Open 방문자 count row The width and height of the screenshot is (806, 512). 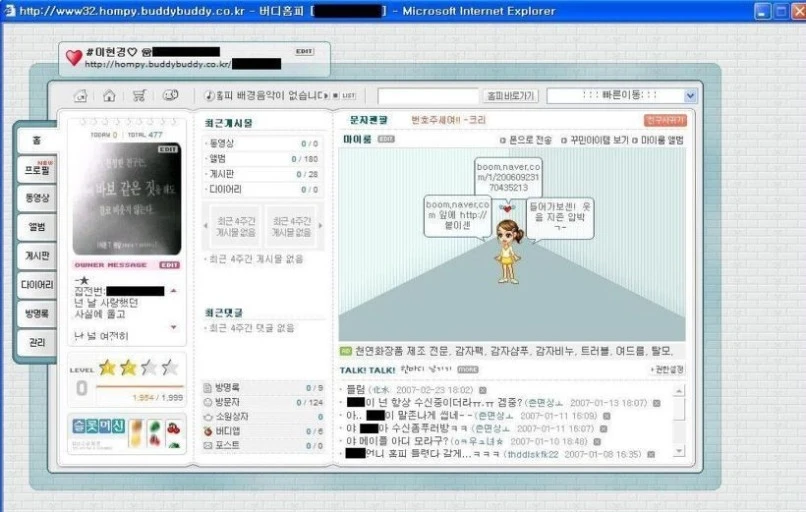[263, 402]
